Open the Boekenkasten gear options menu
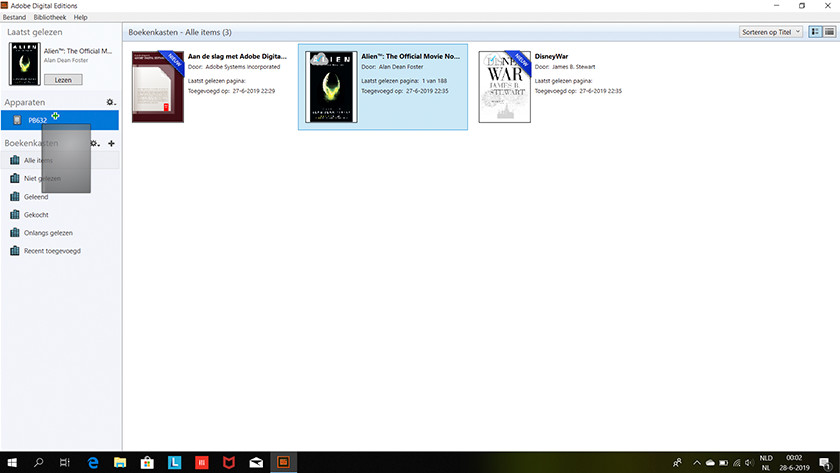The height and width of the screenshot is (473, 840). click(95, 144)
